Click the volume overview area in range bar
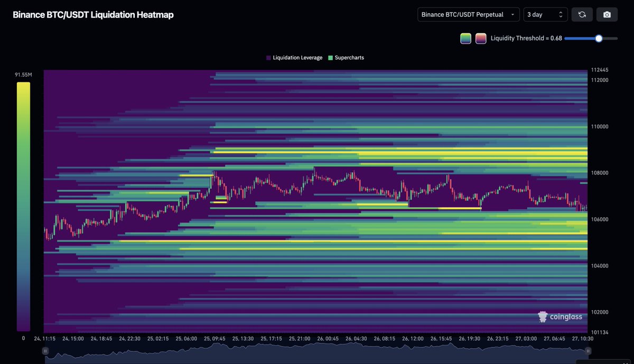The width and height of the screenshot is (634, 364). pyautogui.click(x=316, y=353)
